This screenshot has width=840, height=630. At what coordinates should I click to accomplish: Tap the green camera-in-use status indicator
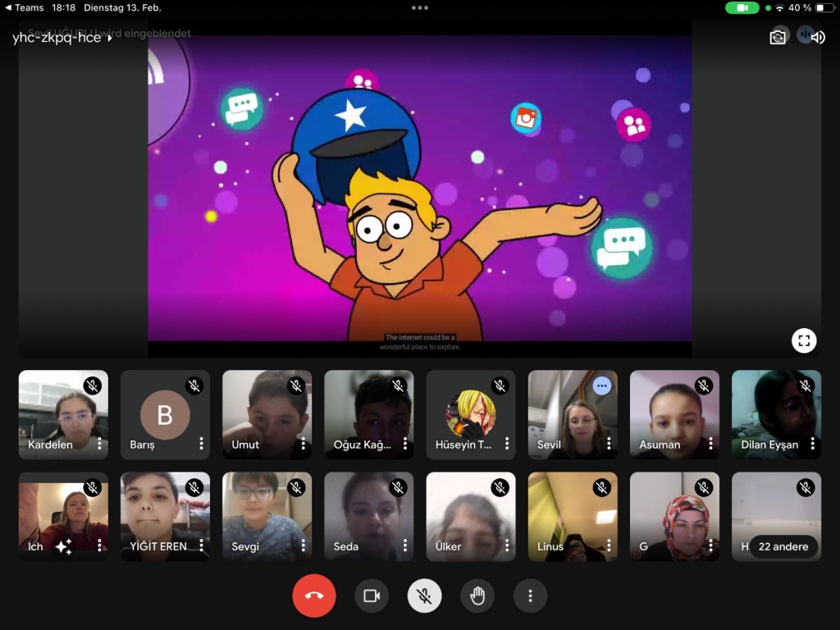pos(742,7)
